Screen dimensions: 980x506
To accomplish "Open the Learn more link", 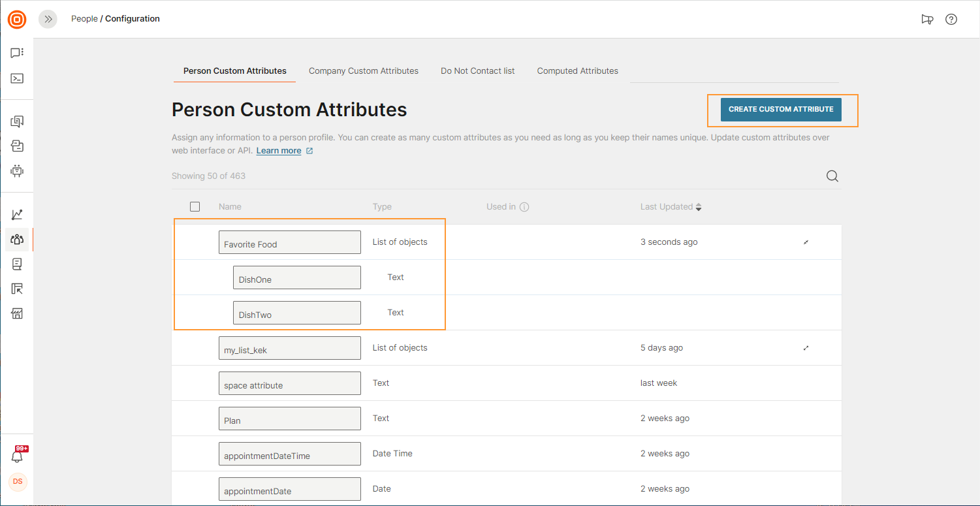I will [279, 151].
